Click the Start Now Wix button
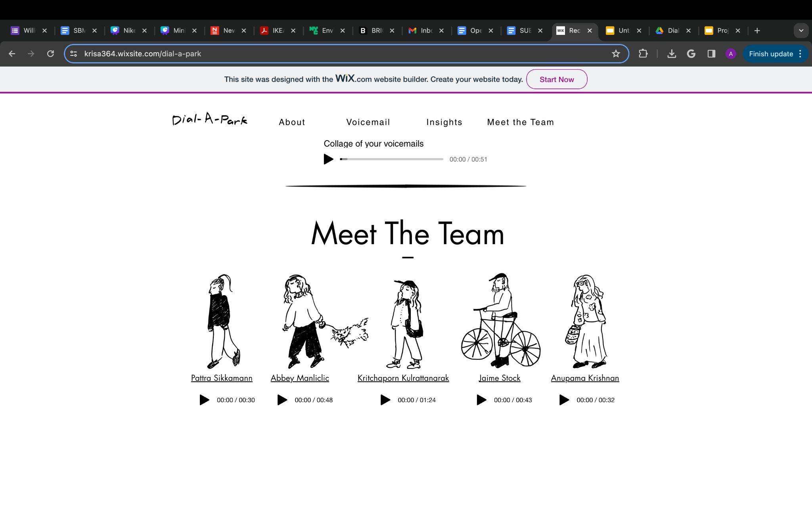Viewport: 812px width, 527px height. (x=556, y=79)
